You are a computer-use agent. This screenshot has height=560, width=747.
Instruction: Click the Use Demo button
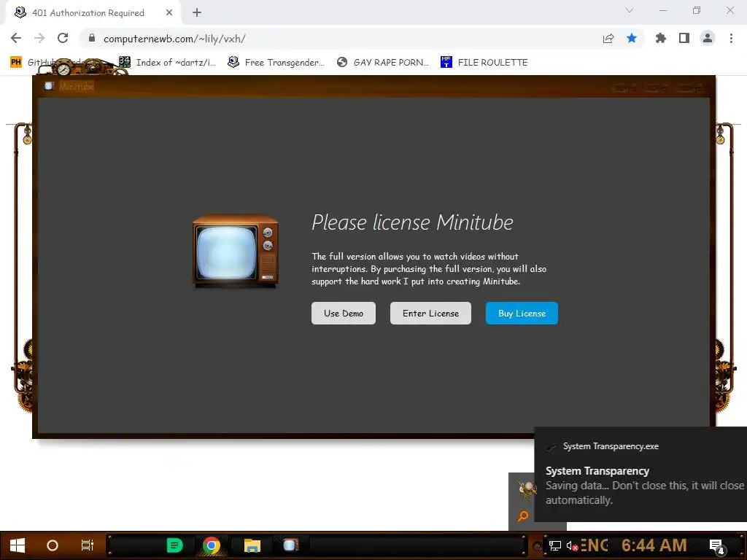[x=344, y=314]
